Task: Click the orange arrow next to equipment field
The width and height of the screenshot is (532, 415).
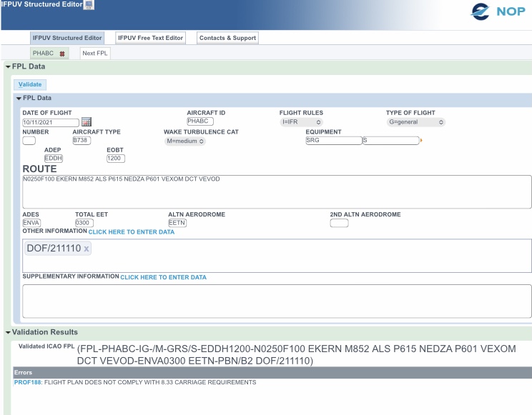Action: [421, 141]
